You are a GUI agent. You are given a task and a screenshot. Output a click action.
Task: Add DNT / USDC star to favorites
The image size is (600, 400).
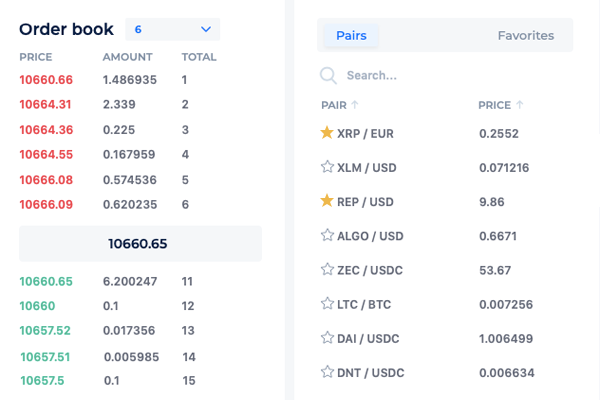pos(326,371)
